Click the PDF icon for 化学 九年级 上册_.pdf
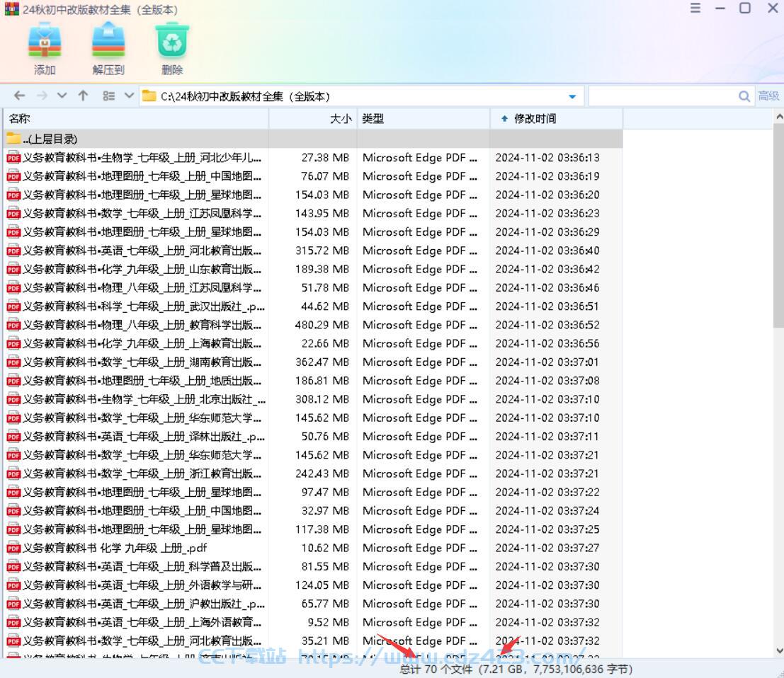784x678 pixels. pyautogui.click(x=13, y=548)
